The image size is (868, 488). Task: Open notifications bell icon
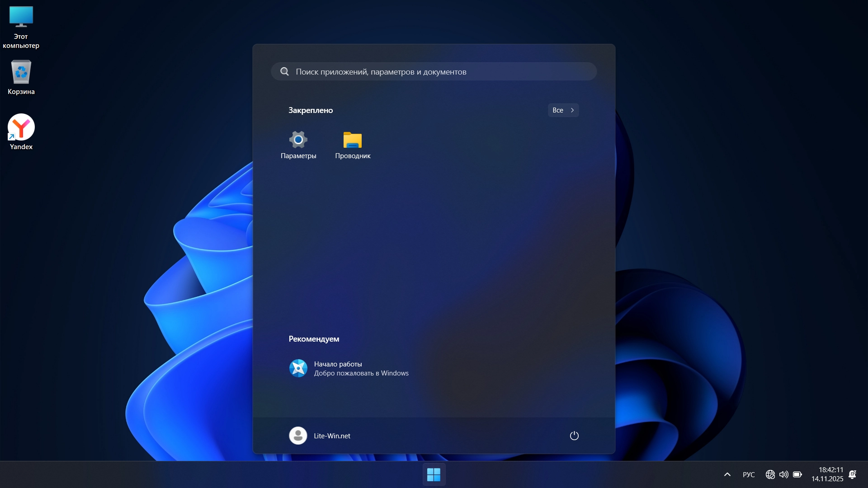[853, 474]
